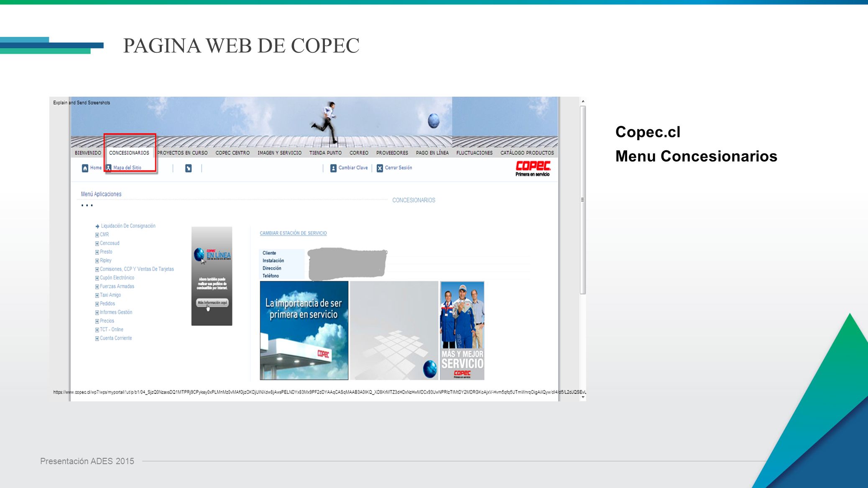
Task: Click the CONCESIONARIOS section heading in content area
Action: coord(414,200)
